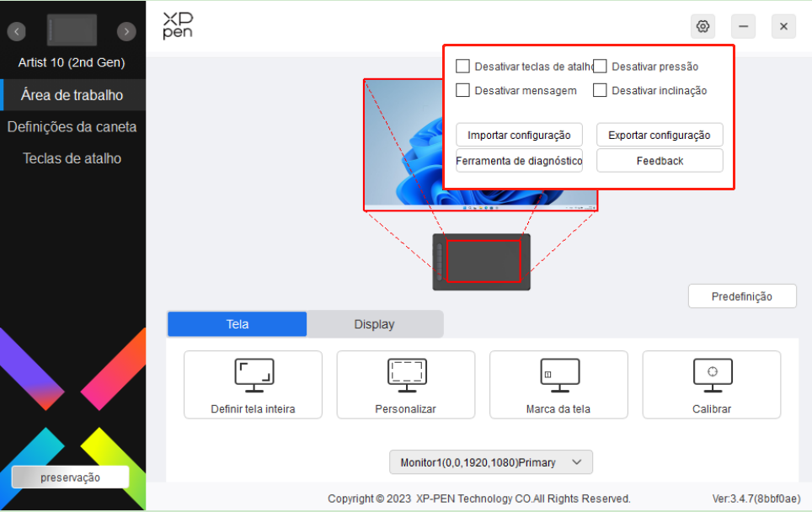The height and width of the screenshot is (512, 812).
Task: Enable Desativar teclas de atalho checkbox
Action: coord(462,67)
